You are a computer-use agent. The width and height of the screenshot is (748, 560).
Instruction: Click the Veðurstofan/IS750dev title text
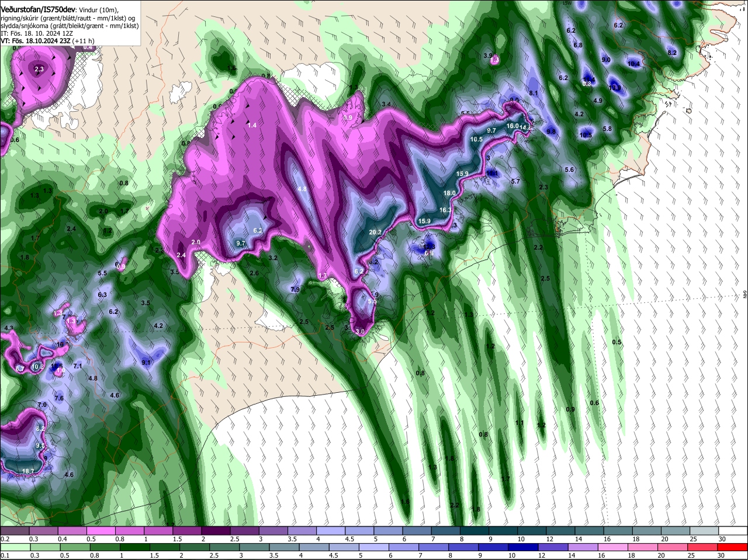point(38,9)
